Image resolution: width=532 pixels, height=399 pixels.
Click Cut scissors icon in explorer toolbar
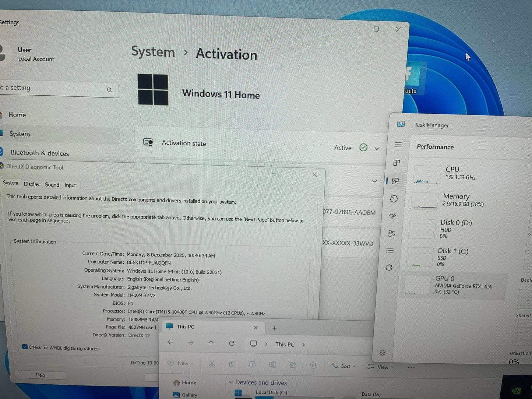pos(212,364)
